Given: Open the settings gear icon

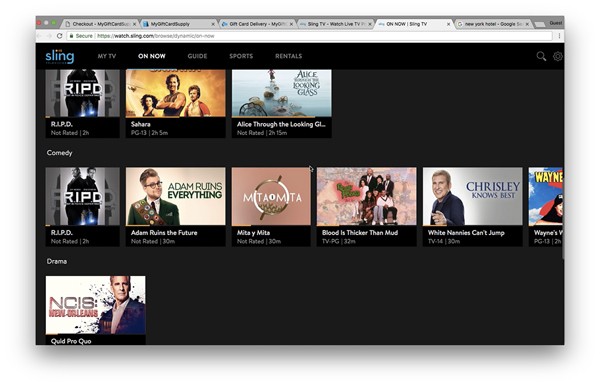Looking at the screenshot, I should [558, 56].
